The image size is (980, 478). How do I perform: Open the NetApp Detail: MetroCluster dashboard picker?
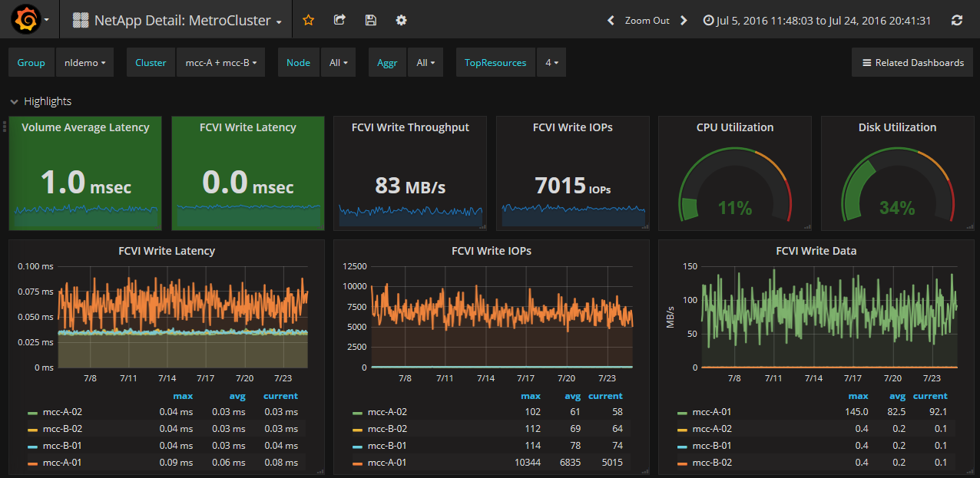pyautogui.click(x=181, y=21)
